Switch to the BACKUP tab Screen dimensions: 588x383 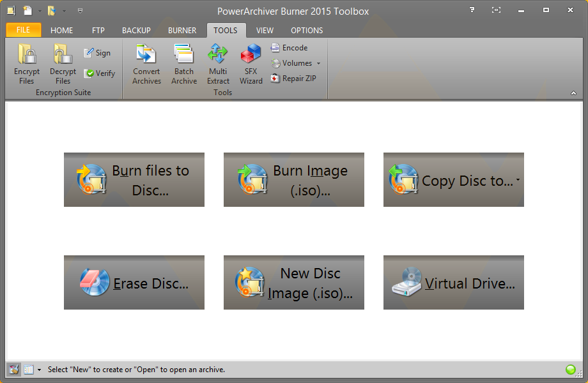coord(136,31)
